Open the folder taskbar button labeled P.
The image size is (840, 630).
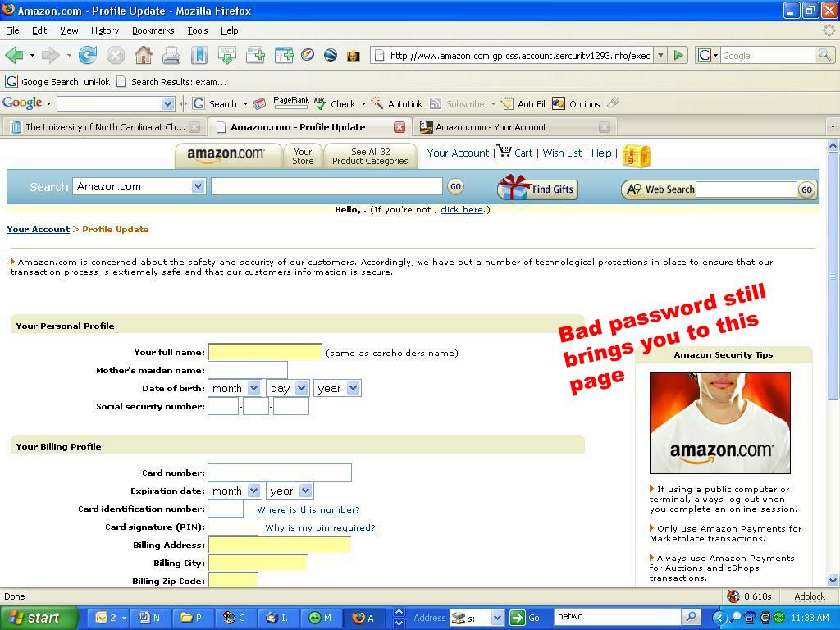point(193,618)
